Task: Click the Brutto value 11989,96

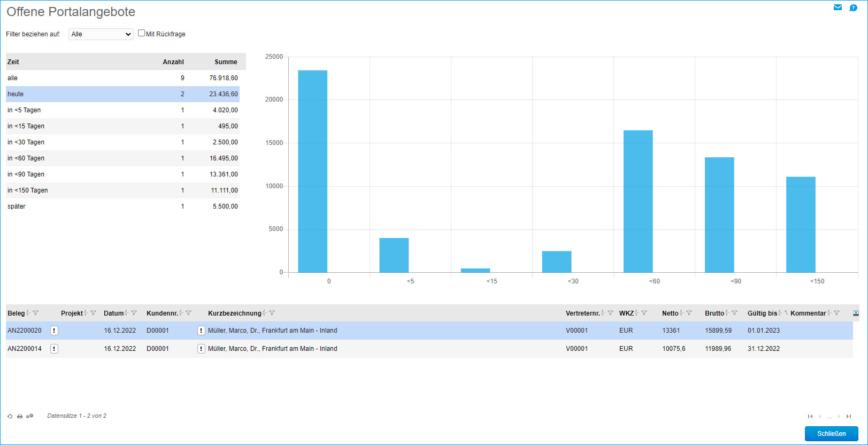Action: pyautogui.click(x=718, y=349)
